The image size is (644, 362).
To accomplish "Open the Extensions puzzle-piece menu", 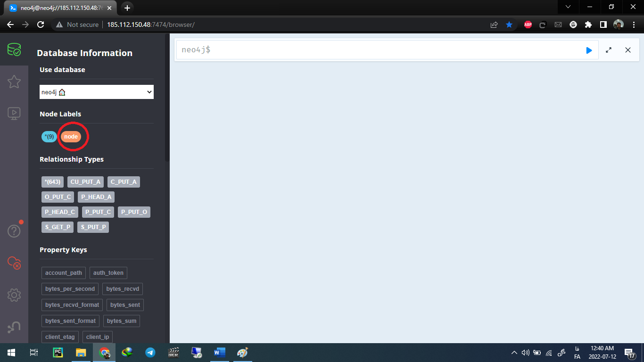I will [x=588, y=25].
